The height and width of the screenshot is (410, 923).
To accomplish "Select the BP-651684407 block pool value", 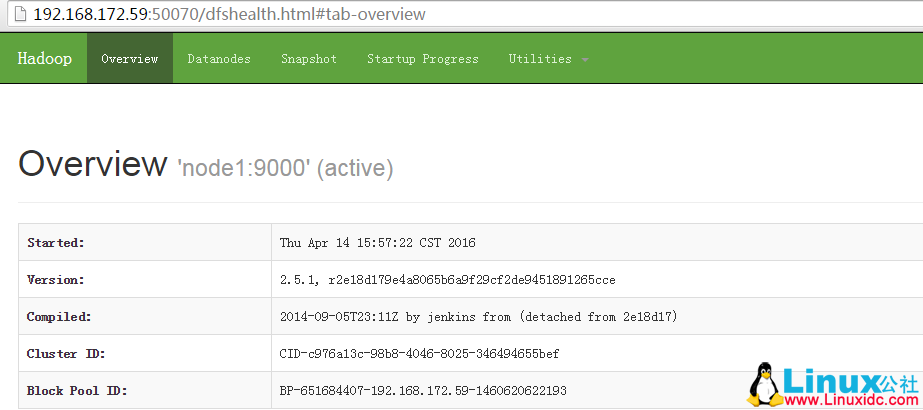I will pos(423,391).
